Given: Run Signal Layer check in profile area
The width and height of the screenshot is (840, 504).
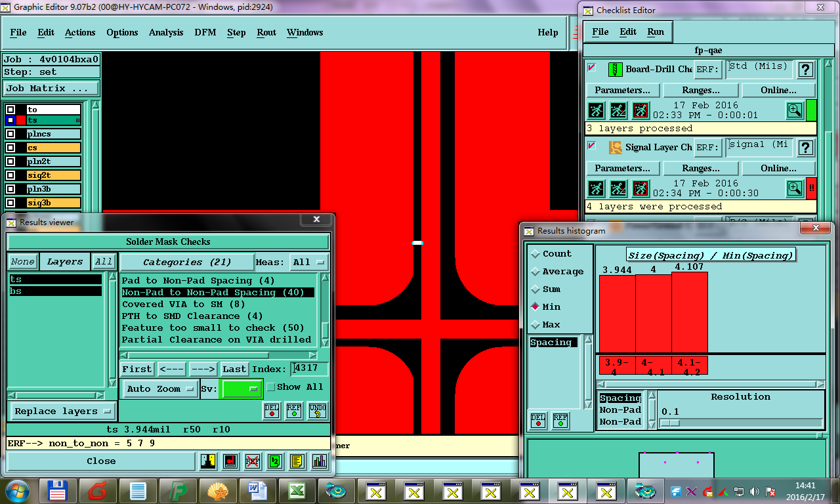Looking at the screenshot, I should coord(640,188).
